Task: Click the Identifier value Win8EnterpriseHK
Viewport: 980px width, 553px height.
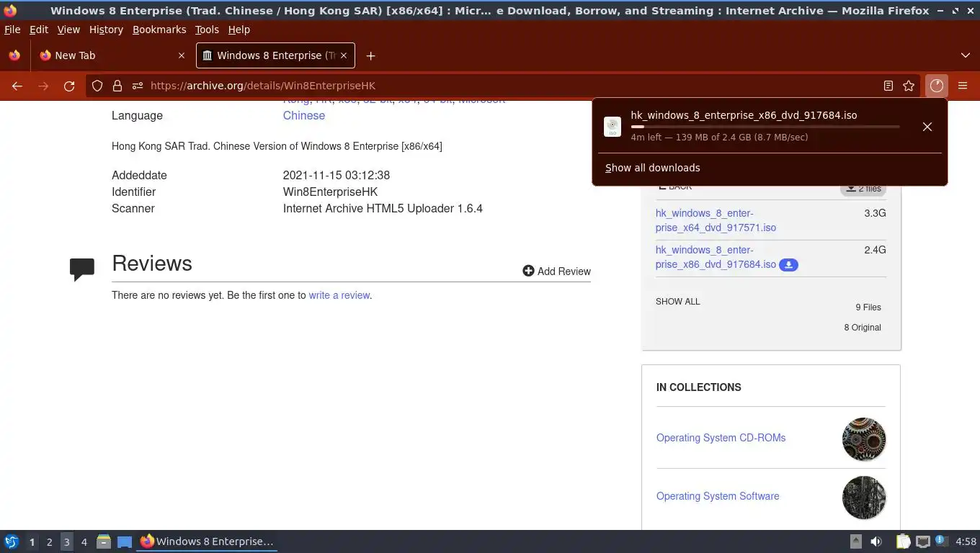Action: point(330,192)
